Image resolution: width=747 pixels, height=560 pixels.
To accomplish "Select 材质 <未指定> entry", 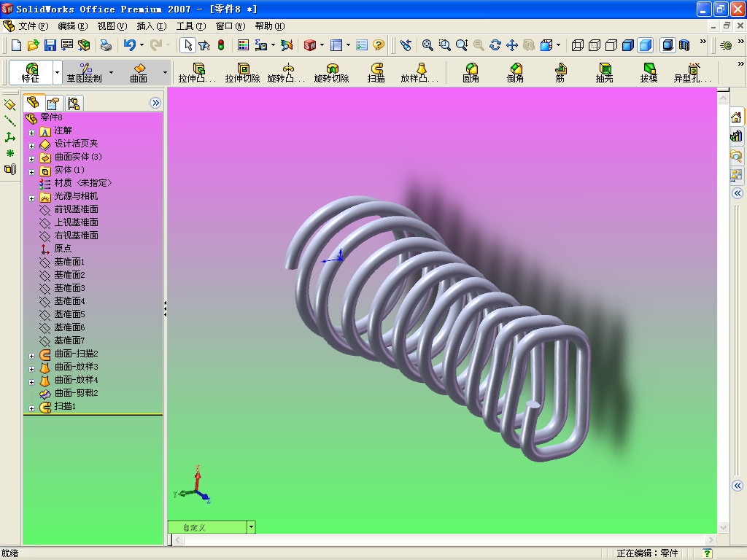I will pyautogui.click(x=83, y=183).
